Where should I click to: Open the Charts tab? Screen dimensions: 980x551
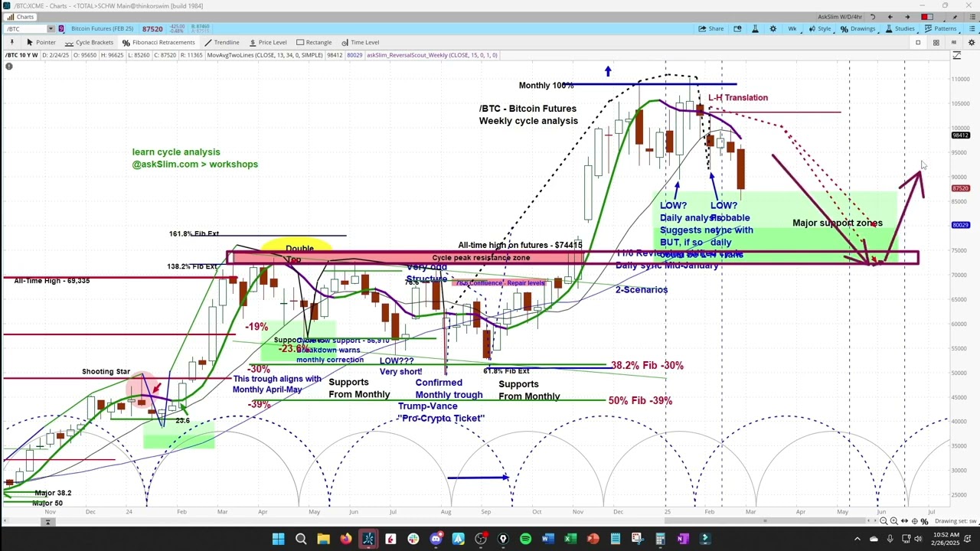(19, 17)
